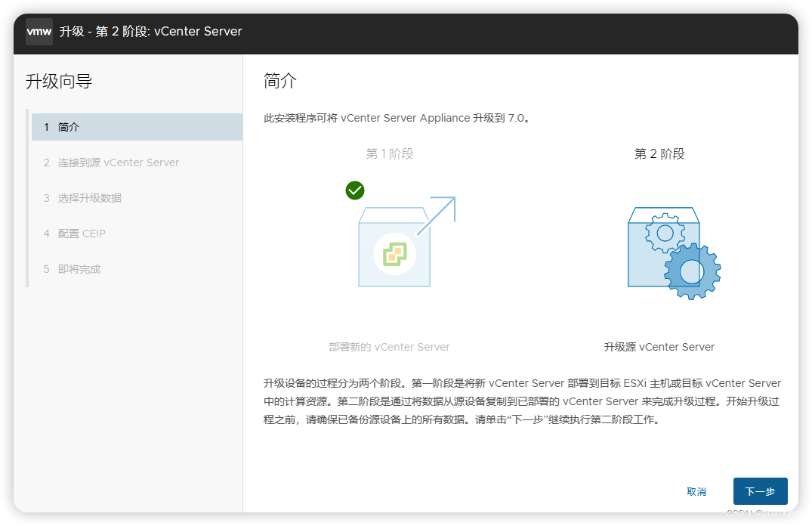Click the stage 1 deploy box illustration
The height and width of the screenshot is (526, 812).
point(406,242)
